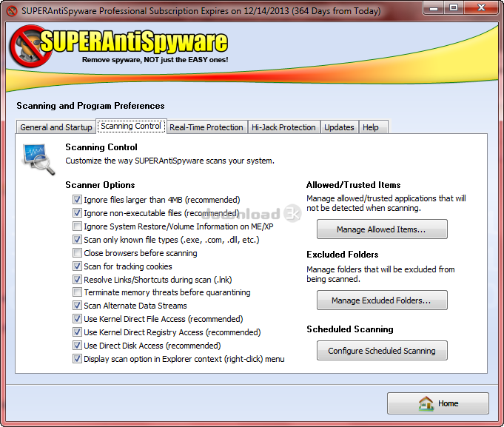
Task: Toggle Scan only known file types
Action: [x=77, y=240]
